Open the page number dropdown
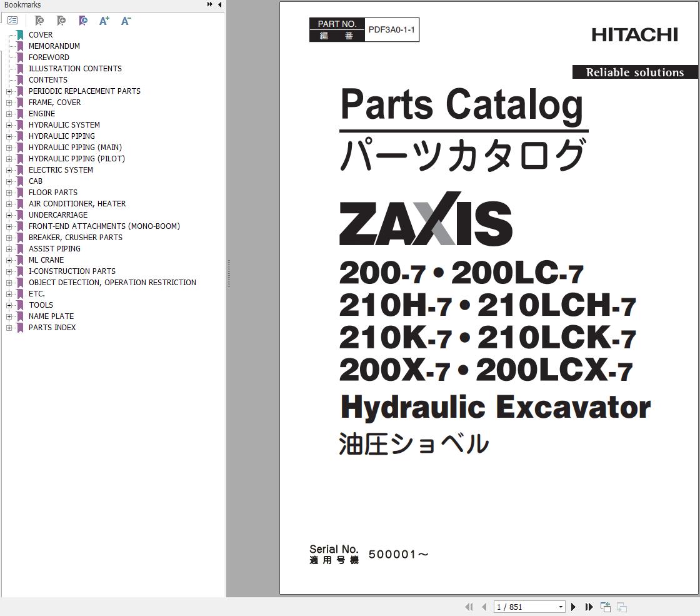 tap(562, 607)
